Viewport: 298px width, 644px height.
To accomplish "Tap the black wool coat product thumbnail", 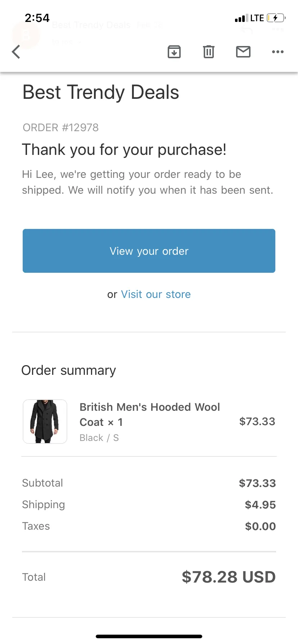I will point(45,422).
